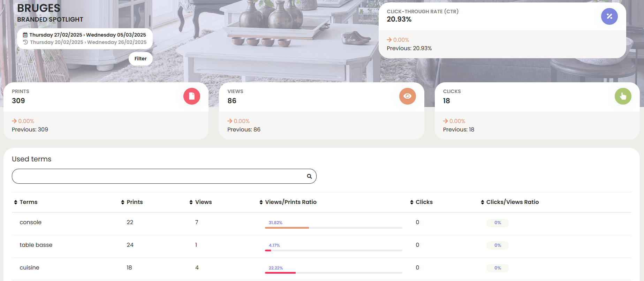Sort table by Views column

click(x=200, y=202)
